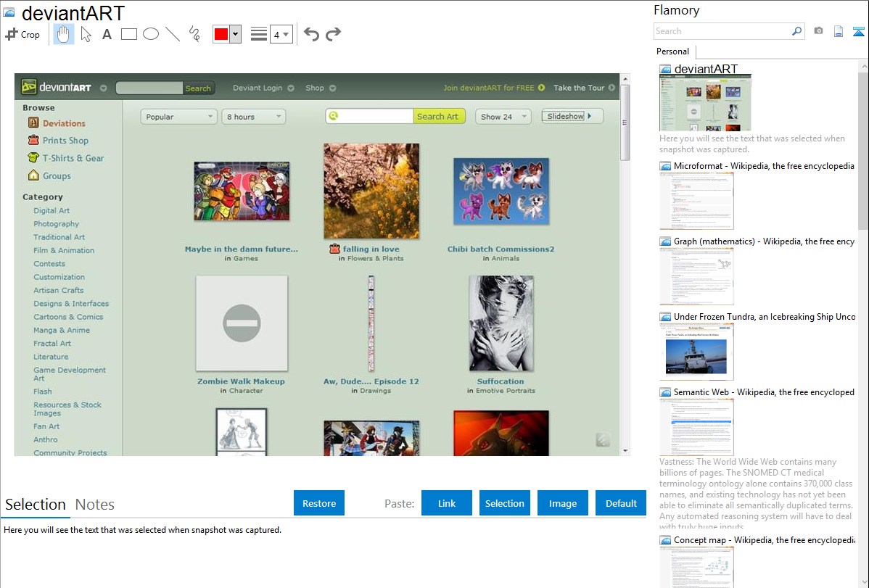Click the Paste Image button

point(562,503)
